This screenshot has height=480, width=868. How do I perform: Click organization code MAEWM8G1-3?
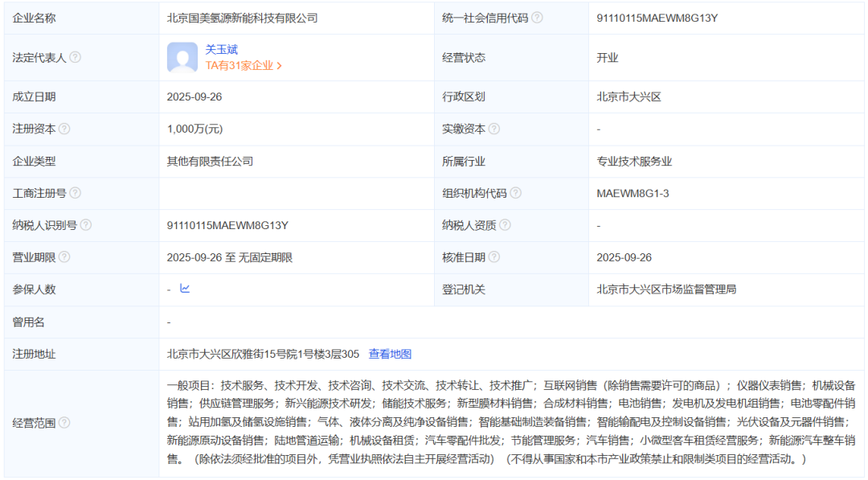coord(633,193)
